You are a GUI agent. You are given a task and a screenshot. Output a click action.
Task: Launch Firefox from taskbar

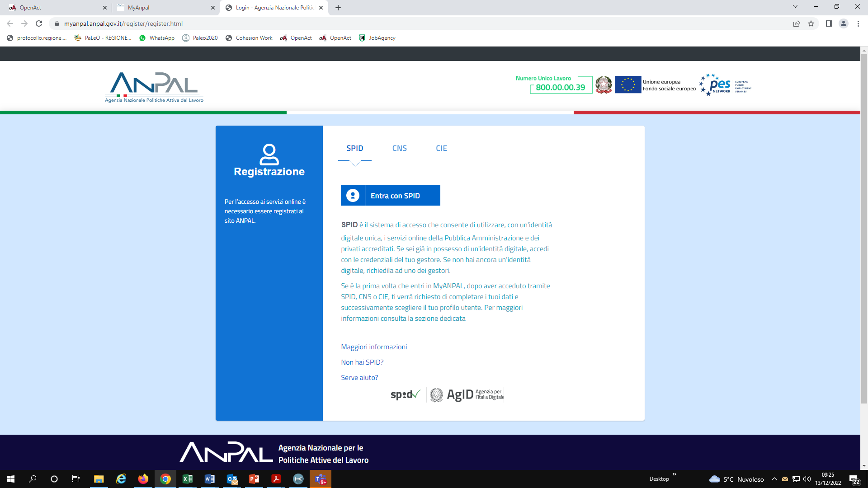143,479
